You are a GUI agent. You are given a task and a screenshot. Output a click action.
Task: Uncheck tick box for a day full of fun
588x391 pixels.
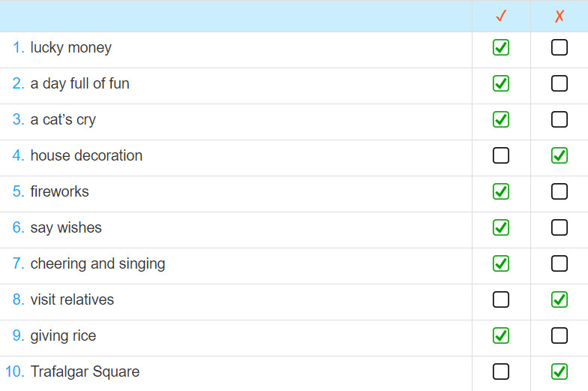501,83
